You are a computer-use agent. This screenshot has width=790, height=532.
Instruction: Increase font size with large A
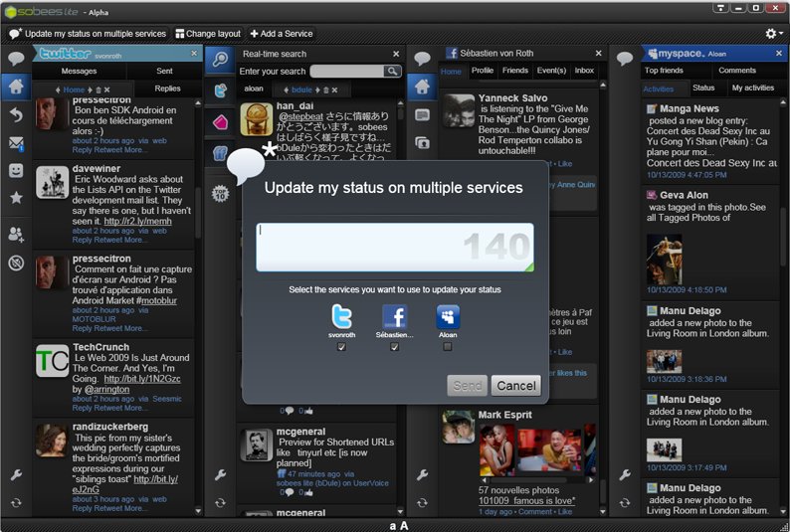click(x=404, y=526)
